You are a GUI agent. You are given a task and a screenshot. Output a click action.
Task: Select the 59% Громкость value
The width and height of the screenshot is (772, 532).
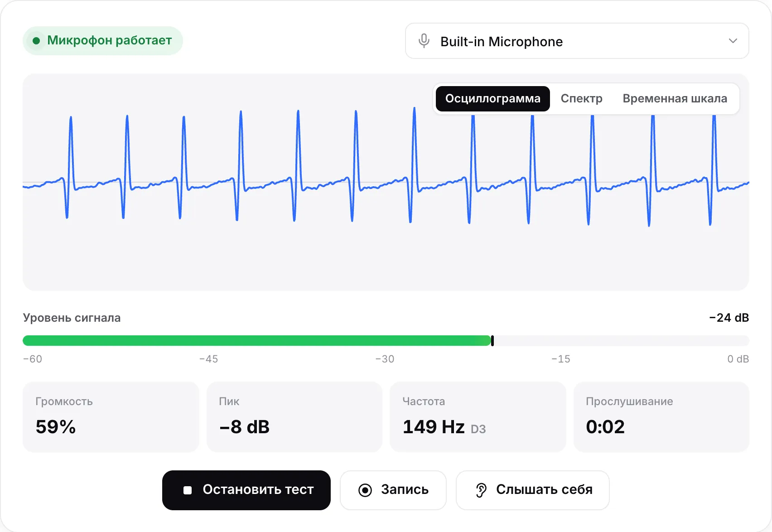[56, 427]
